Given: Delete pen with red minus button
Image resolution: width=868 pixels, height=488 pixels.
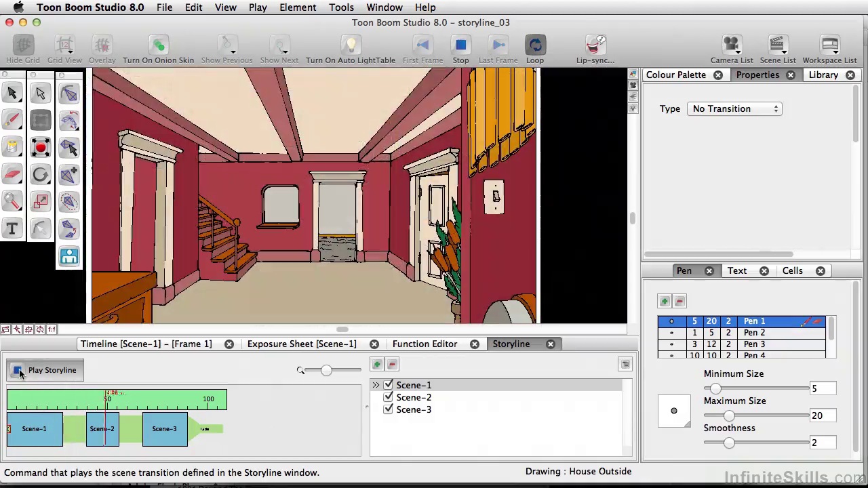Looking at the screenshot, I should [x=679, y=301].
